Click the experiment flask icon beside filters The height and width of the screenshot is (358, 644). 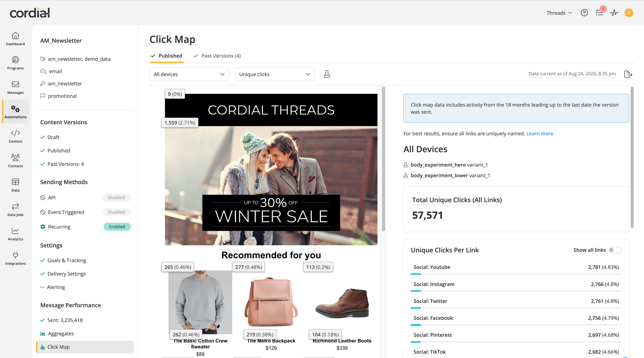point(327,74)
